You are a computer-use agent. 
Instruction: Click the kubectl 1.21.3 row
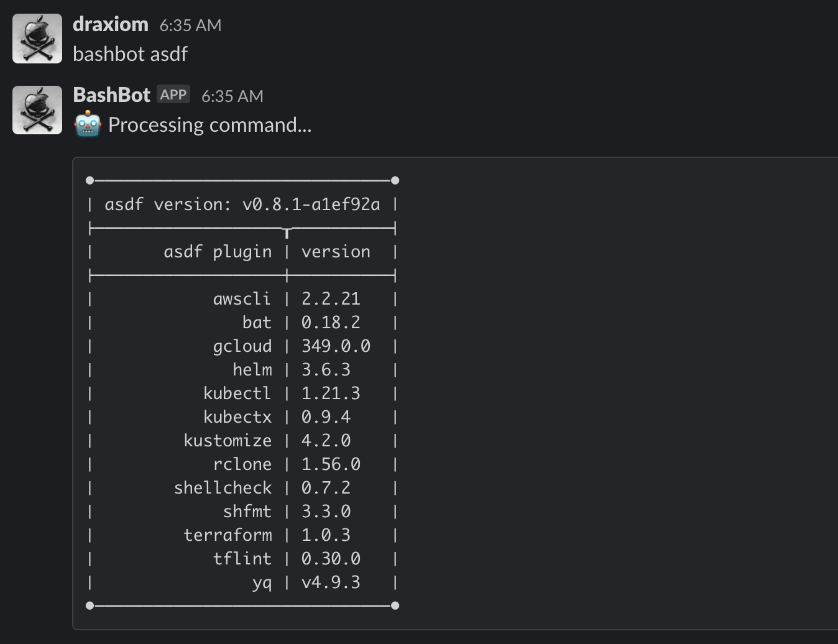242,393
